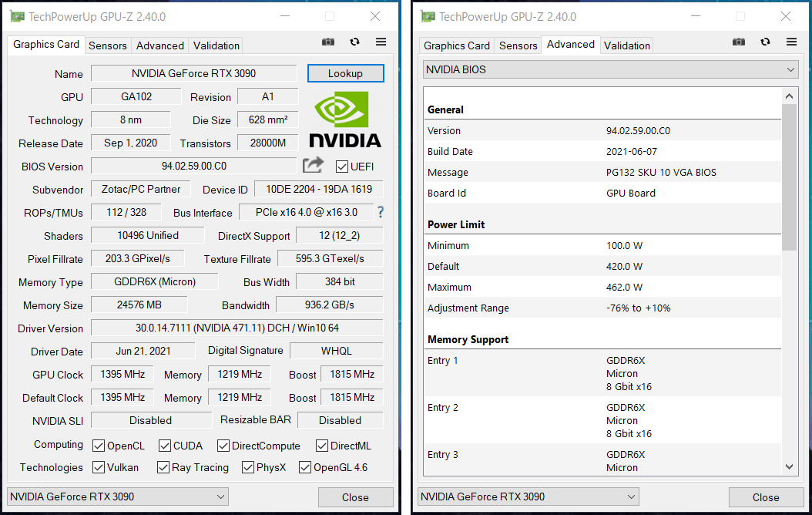Screen dimensions: 812x515
Task: Click the Bus Interface PCIe x16 4.0 field
Action: tap(307, 213)
